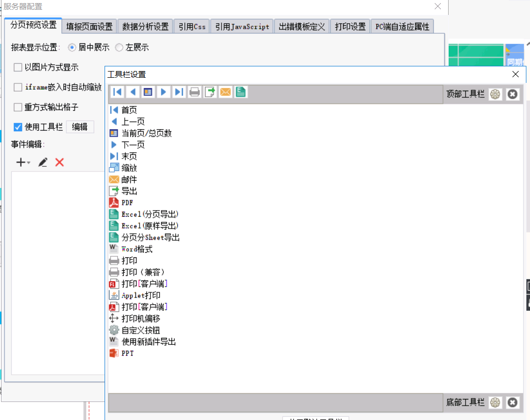Delete event with red X icon
530x420 pixels.
pos(59,162)
